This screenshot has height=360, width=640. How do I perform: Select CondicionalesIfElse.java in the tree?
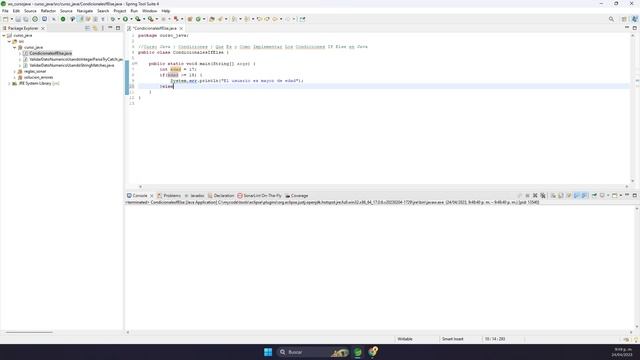50,53
